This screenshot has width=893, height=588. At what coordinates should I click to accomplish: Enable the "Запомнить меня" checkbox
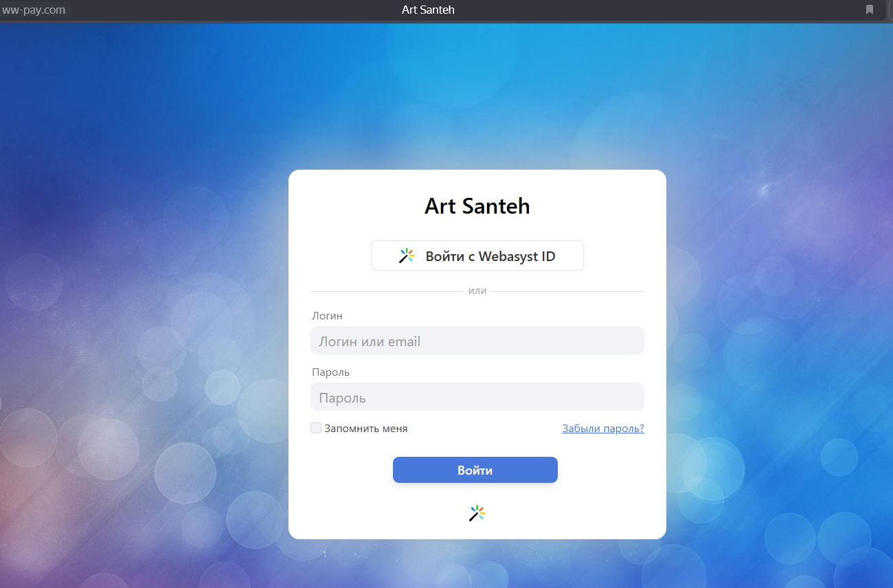pyautogui.click(x=316, y=428)
